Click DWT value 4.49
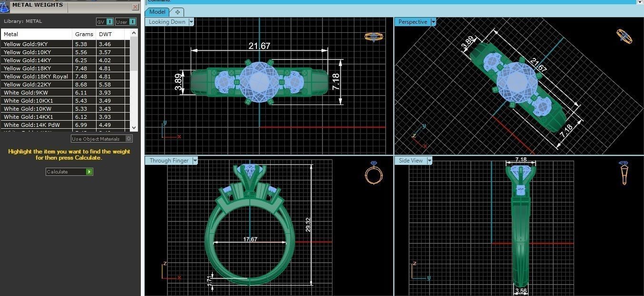The image size is (644, 296). [x=105, y=125]
